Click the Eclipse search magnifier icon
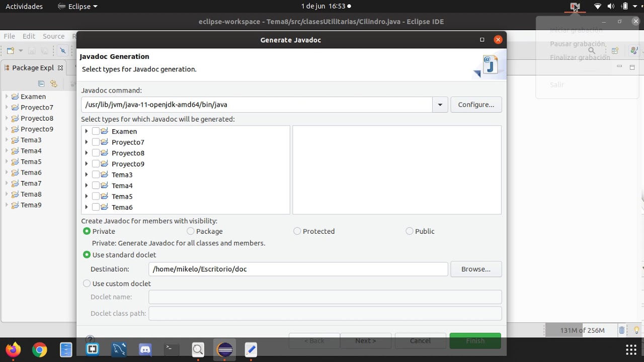Viewport: 644px width, 362px height. pos(592,51)
